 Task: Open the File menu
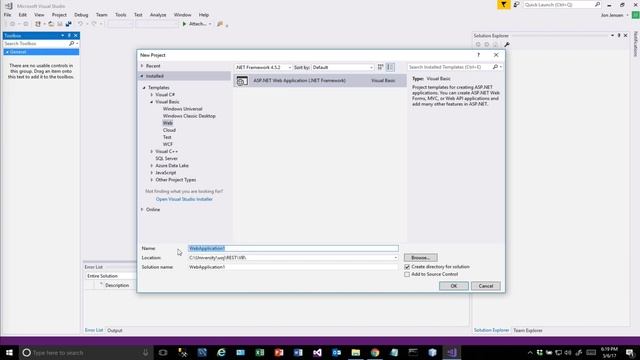(7, 15)
